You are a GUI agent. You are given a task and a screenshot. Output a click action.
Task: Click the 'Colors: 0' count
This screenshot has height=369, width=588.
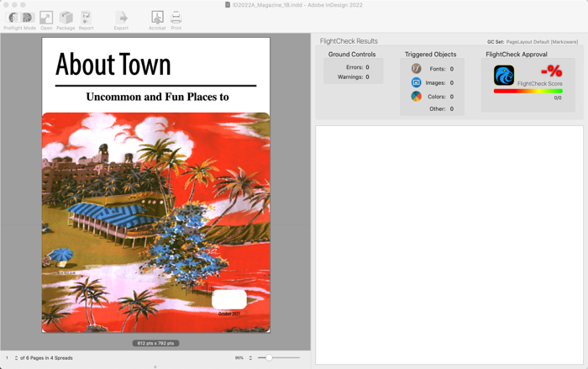[452, 97]
